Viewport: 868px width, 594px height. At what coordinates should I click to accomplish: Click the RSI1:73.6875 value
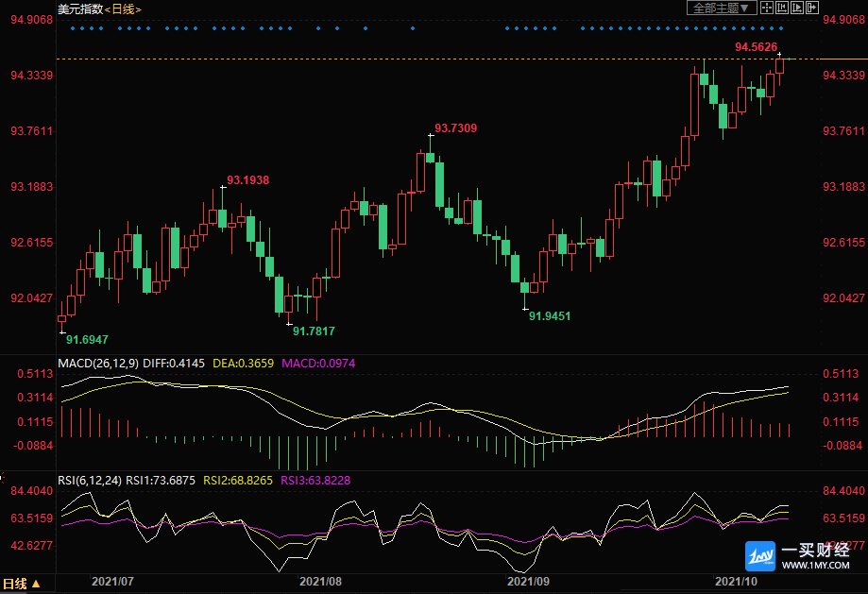(161, 480)
